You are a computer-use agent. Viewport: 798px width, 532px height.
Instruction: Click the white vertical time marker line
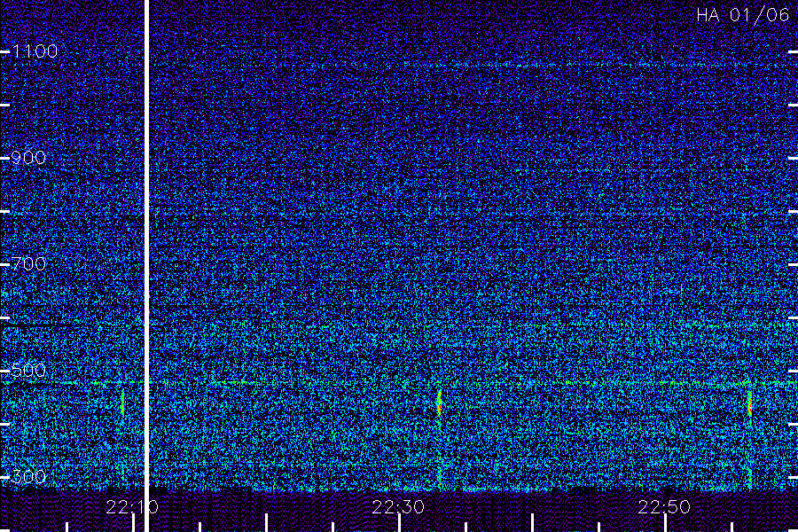click(146, 266)
